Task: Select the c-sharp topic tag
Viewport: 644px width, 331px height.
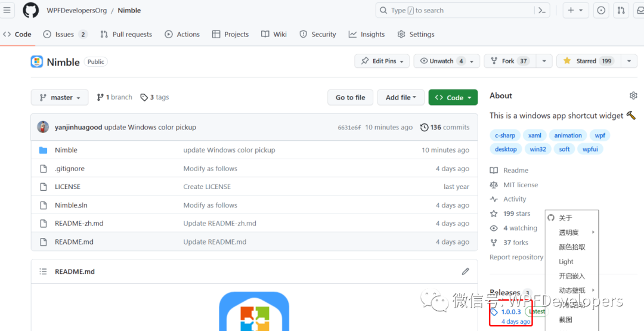Action: pos(505,135)
